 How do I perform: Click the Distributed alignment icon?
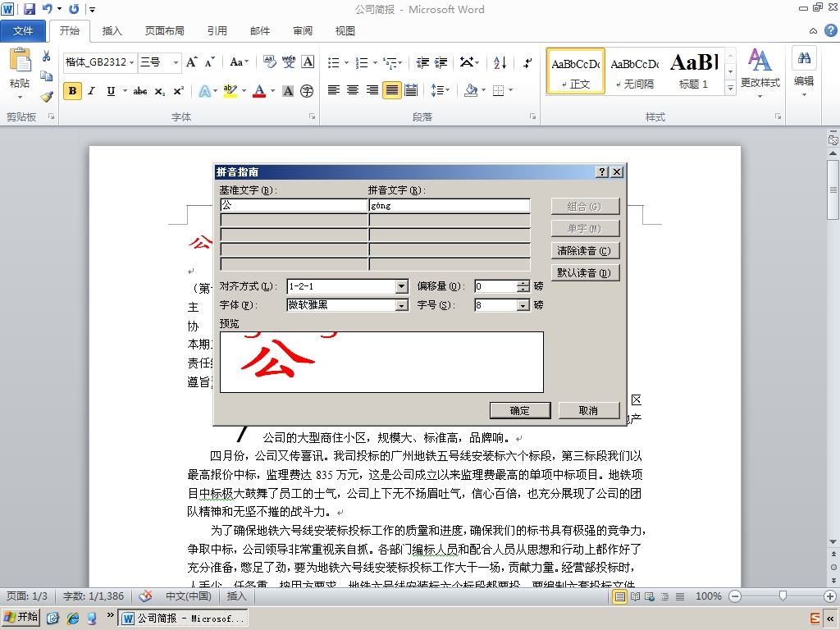(411, 90)
